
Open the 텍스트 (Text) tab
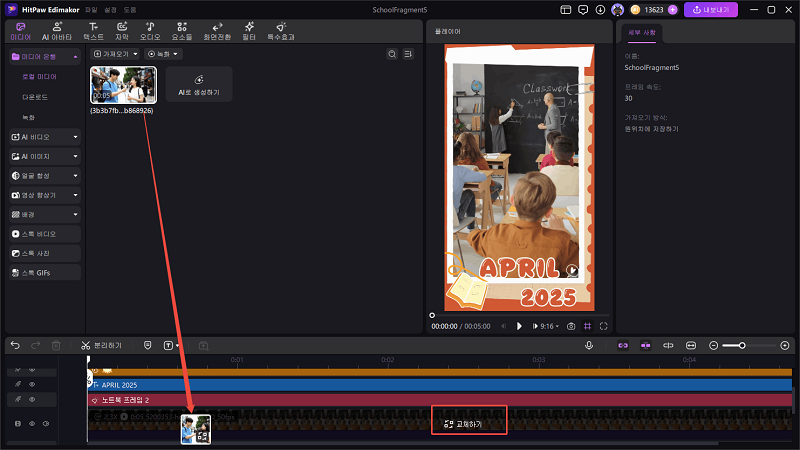[93, 30]
